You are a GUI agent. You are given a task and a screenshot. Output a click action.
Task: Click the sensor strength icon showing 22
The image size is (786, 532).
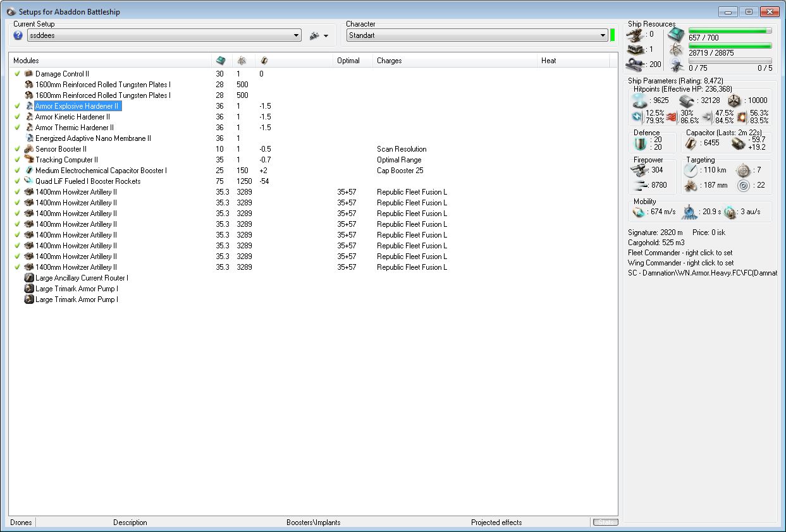(742, 185)
